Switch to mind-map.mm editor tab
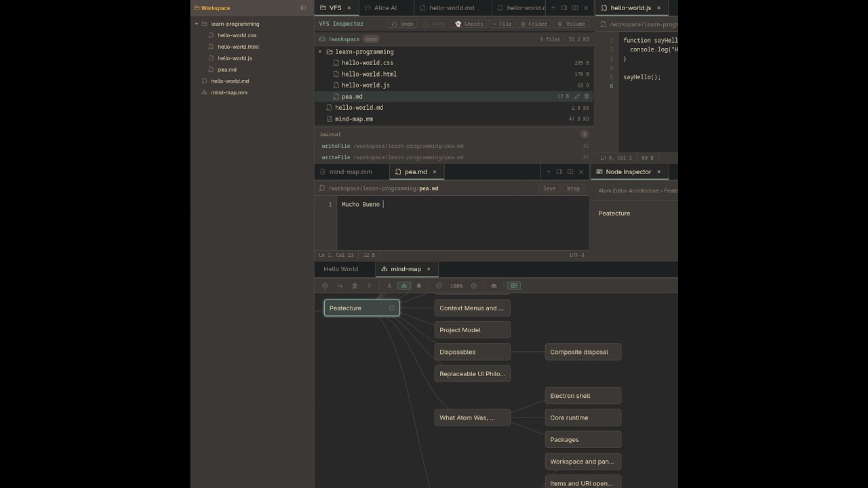 click(x=351, y=172)
